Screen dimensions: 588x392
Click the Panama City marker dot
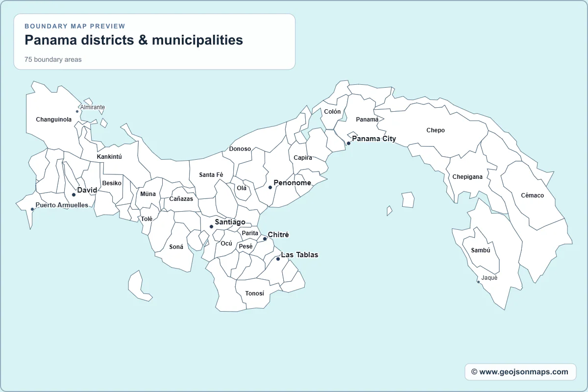[348, 144]
